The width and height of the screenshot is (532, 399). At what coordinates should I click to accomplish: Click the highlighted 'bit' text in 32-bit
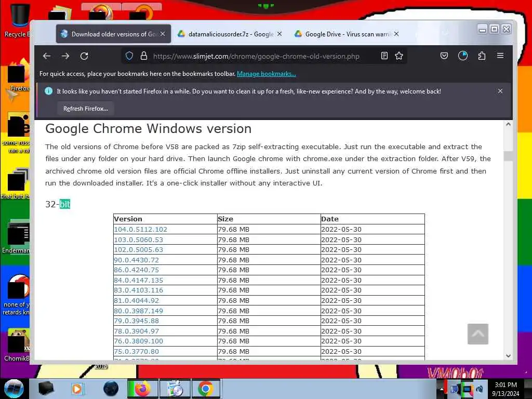point(65,204)
